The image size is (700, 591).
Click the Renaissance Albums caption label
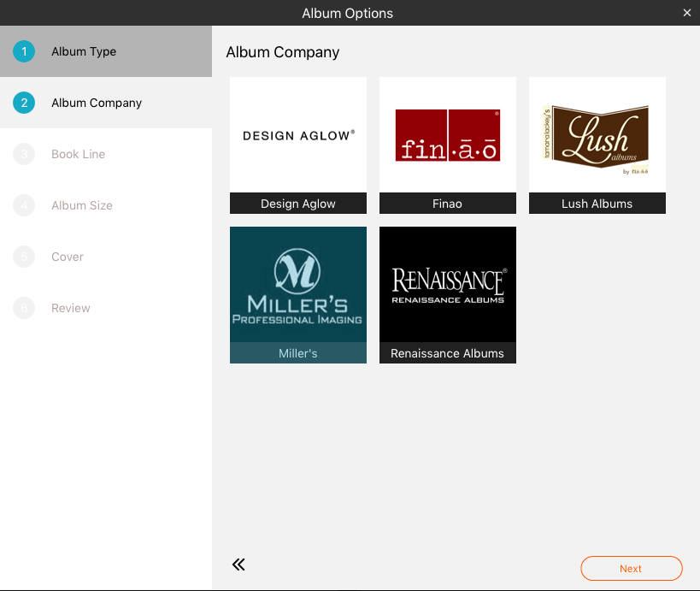tap(448, 353)
